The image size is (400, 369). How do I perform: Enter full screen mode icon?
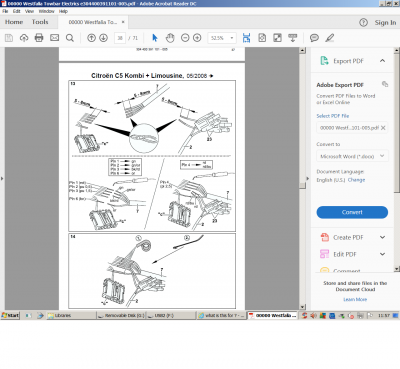[277, 38]
